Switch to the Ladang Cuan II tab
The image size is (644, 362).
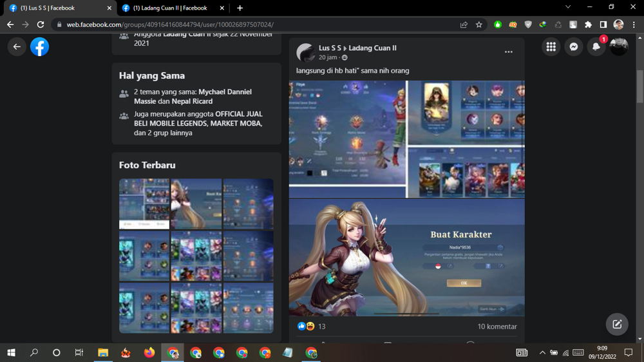click(x=172, y=8)
